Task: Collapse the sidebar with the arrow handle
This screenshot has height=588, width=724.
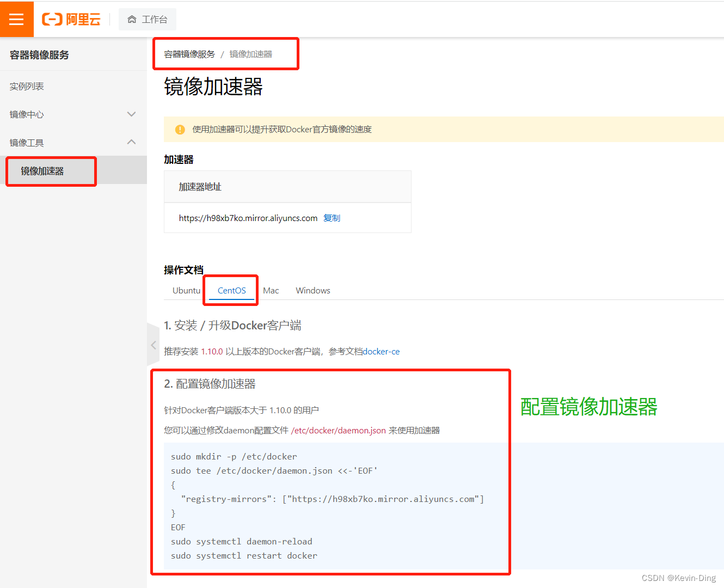Action: tap(153, 345)
